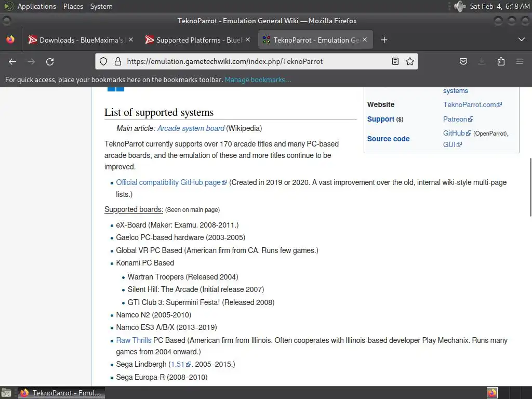Viewport: 532px width, 399px height.
Task: Open the Arcade system board link
Action: pyautogui.click(x=191, y=128)
